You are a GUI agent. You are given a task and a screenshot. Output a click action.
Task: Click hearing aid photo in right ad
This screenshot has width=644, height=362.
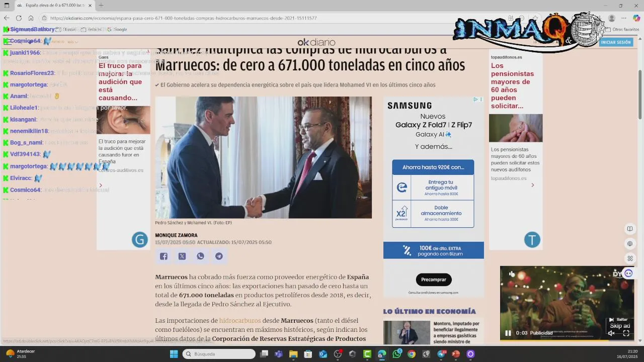click(516, 128)
